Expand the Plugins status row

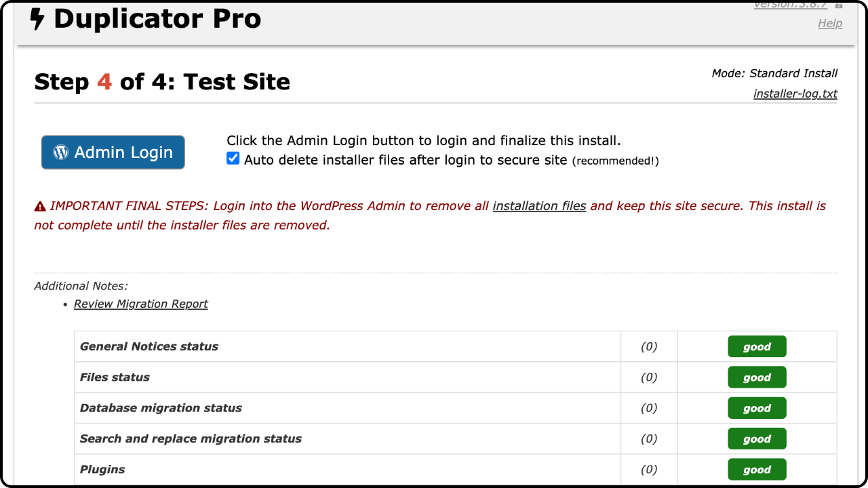coord(456,469)
